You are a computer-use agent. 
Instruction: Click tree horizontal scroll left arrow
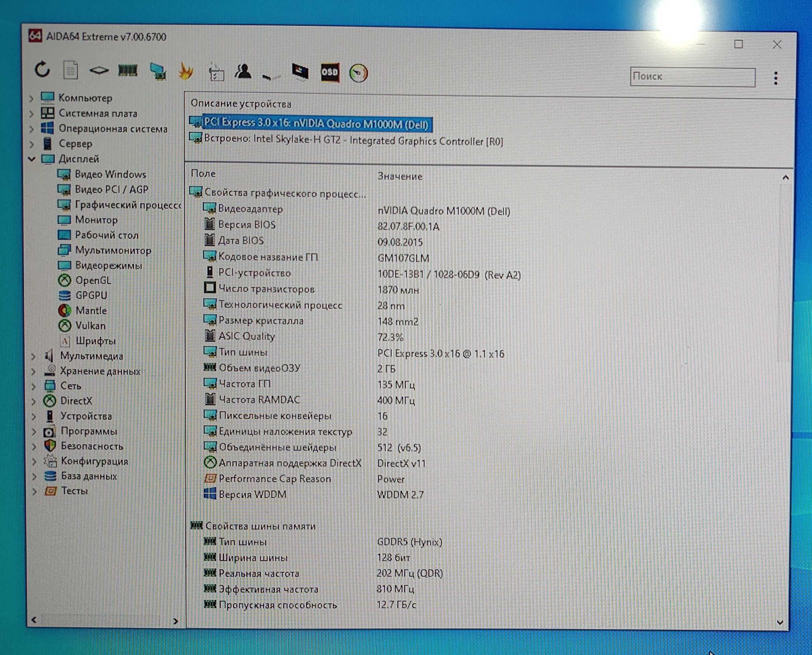pos(34,620)
